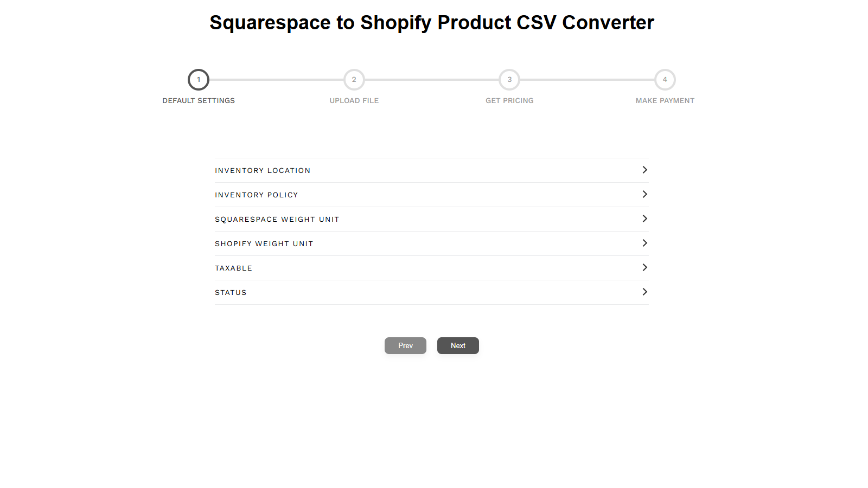868x488 pixels.
Task: Select the Get Pricing step label
Action: coord(509,101)
